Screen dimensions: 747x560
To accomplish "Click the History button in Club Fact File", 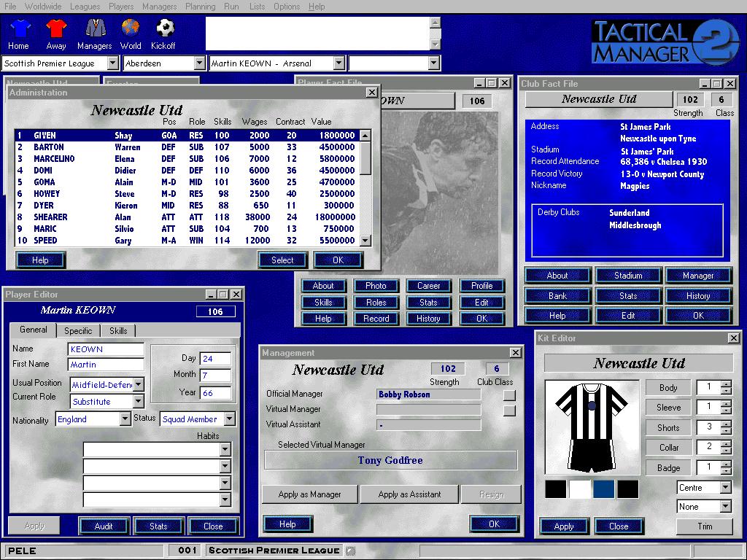I will 698,296.
